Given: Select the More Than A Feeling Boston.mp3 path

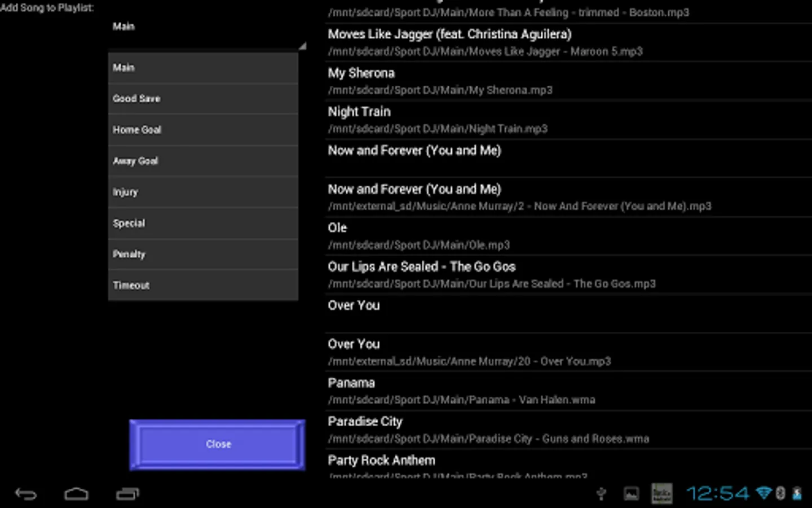Looking at the screenshot, I should click(509, 12).
